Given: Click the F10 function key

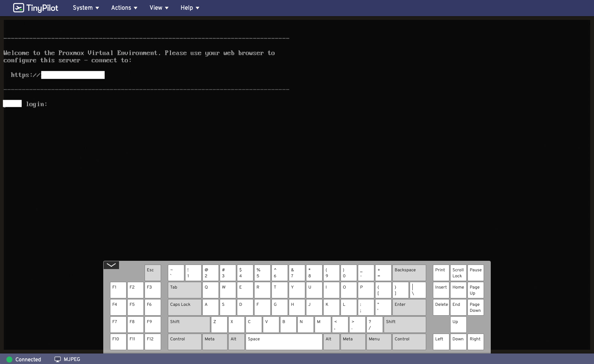Looking at the screenshot, I should pos(118,342).
